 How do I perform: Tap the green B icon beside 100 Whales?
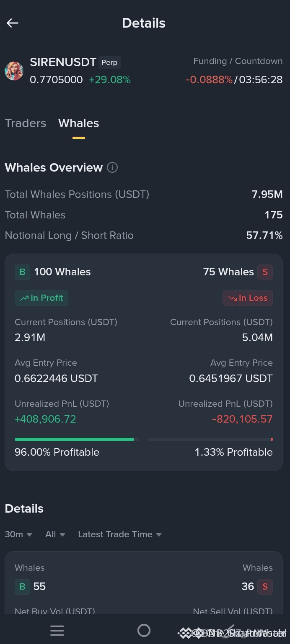(22, 272)
